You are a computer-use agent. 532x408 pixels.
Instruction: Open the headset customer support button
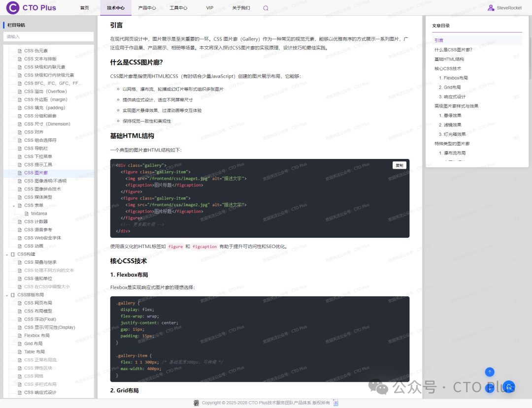tap(508, 387)
